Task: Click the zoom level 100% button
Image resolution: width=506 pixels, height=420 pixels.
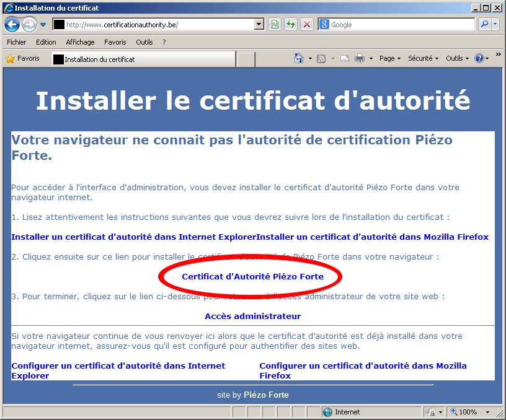Action: pos(464,412)
